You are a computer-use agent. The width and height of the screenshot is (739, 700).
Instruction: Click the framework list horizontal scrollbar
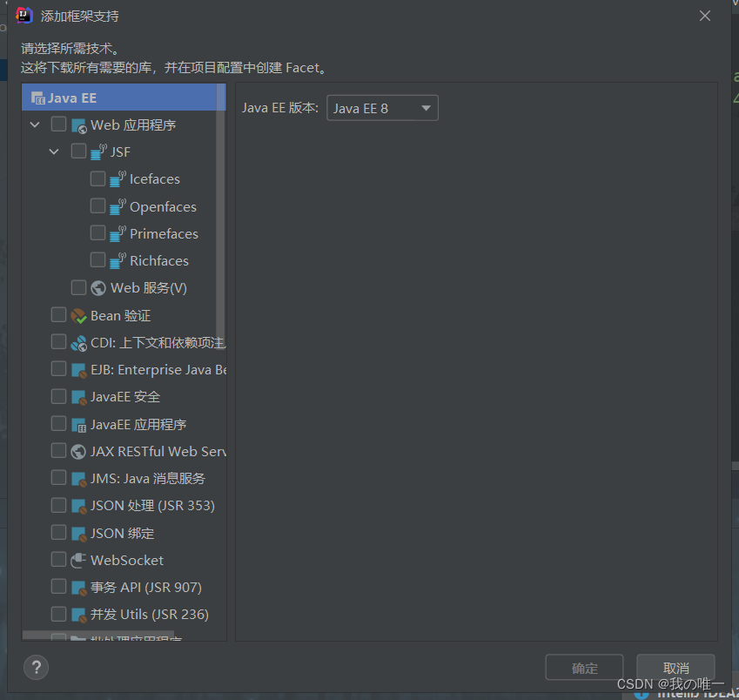98,635
